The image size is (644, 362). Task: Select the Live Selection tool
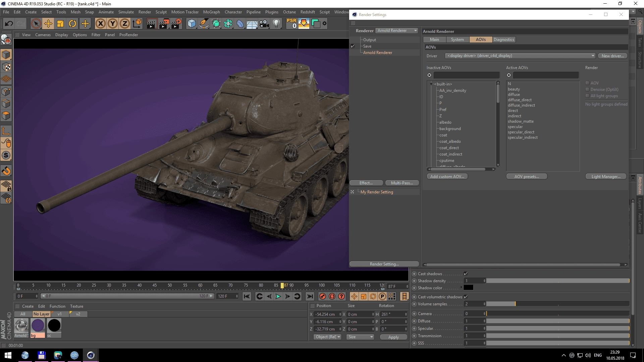(x=36, y=23)
